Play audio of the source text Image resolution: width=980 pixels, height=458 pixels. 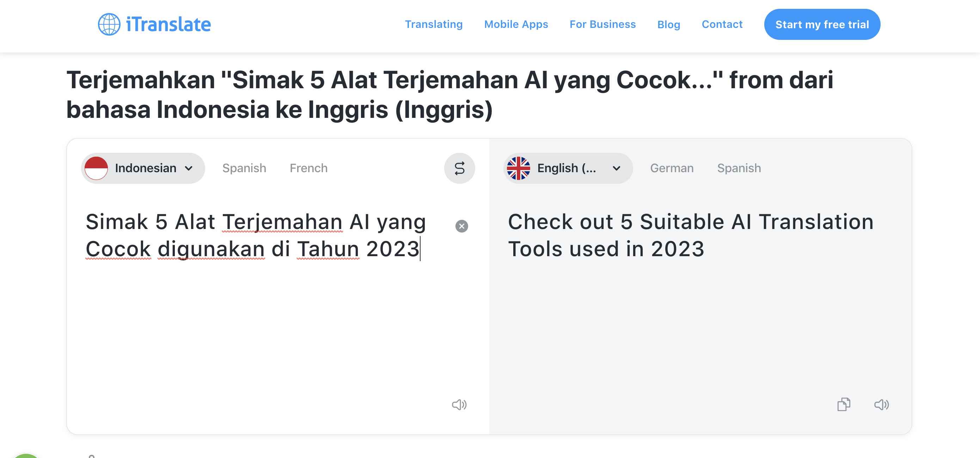click(459, 404)
